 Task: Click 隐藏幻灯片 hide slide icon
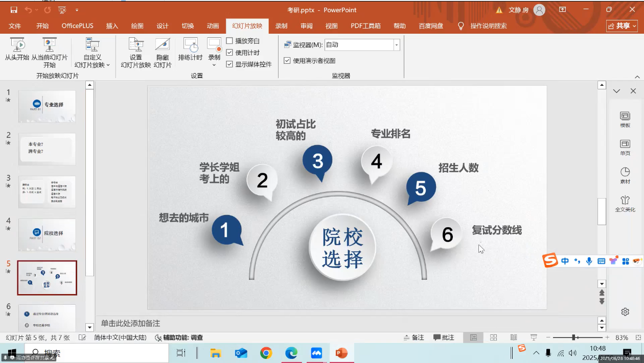pos(163,45)
